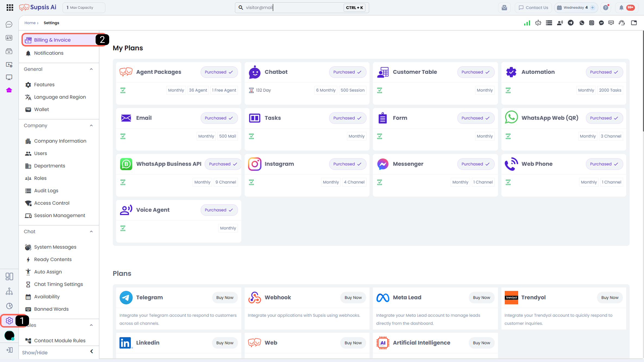This screenshot has height=362, width=644.
Task: Click the robot chatbot icon in header toolbar
Action: 538,23
